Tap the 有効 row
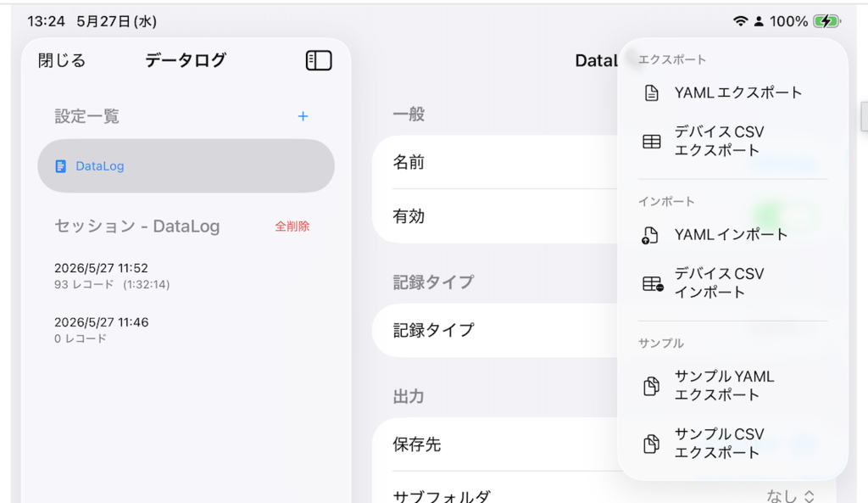 tap(495, 216)
